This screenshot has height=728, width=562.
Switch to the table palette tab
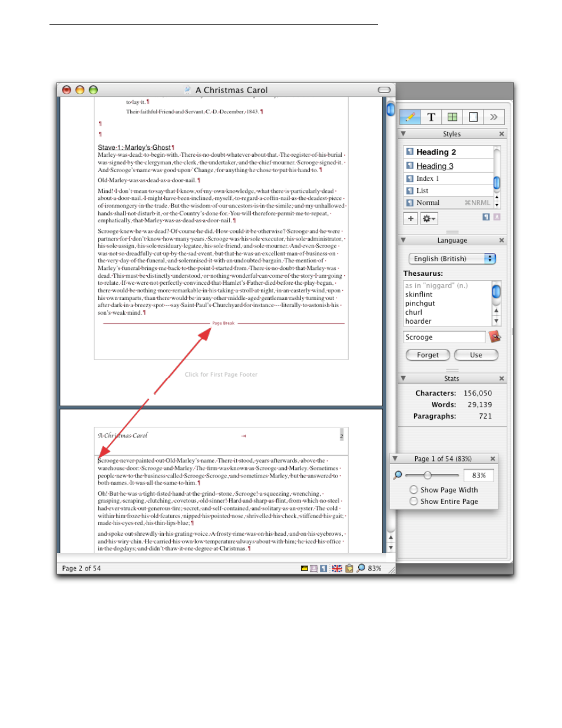(x=452, y=117)
